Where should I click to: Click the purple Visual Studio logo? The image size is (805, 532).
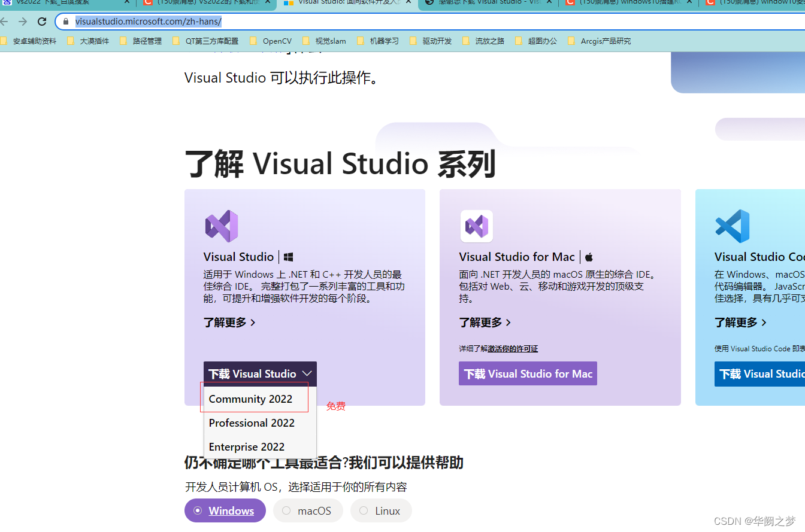coord(222,226)
